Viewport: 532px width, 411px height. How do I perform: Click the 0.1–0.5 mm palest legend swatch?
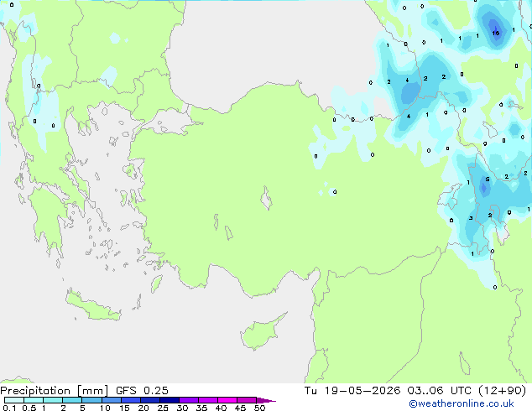[14, 400]
